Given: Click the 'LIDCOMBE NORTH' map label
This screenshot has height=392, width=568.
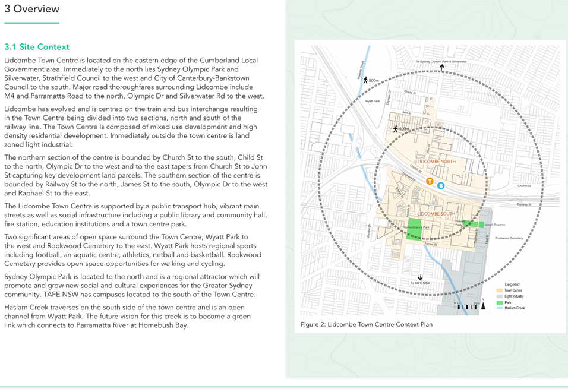Looking at the screenshot, I should click(437, 162).
